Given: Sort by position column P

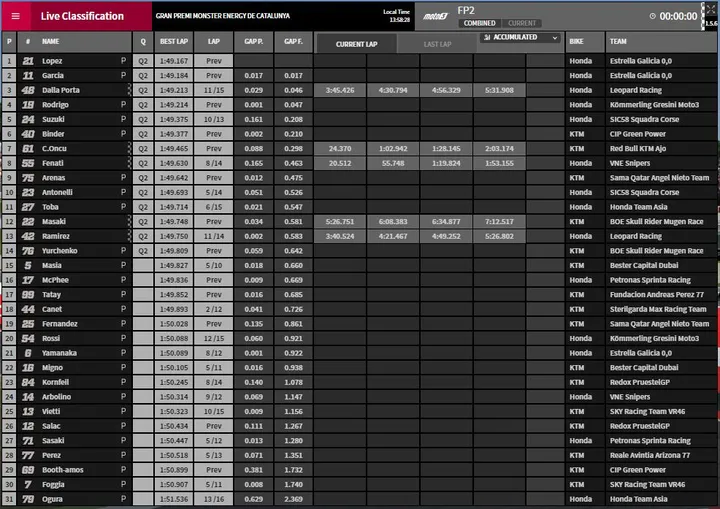Looking at the screenshot, I should click(9, 41).
